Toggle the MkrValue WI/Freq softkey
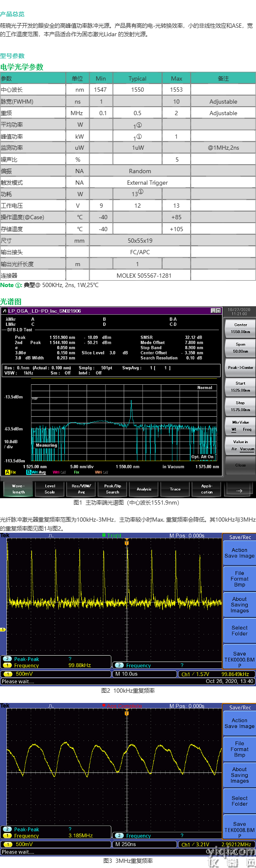The width and height of the screenshot is (256, 868). (240, 426)
